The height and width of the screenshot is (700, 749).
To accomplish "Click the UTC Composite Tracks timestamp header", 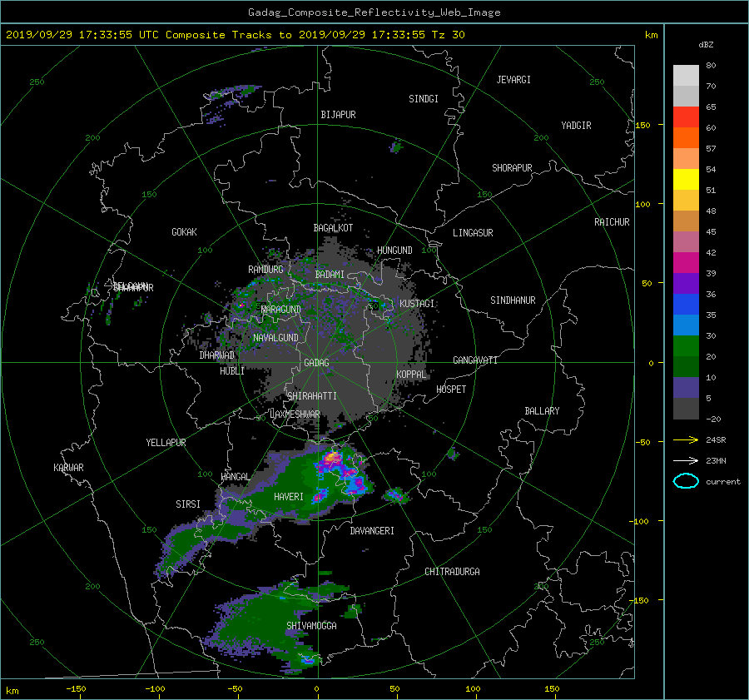I will pos(235,35).
